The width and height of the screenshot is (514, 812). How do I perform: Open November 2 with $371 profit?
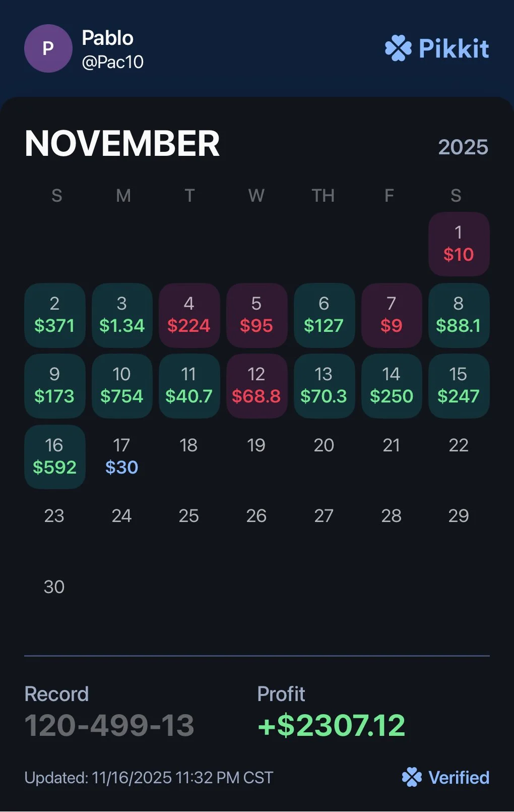tap(54, 315)
